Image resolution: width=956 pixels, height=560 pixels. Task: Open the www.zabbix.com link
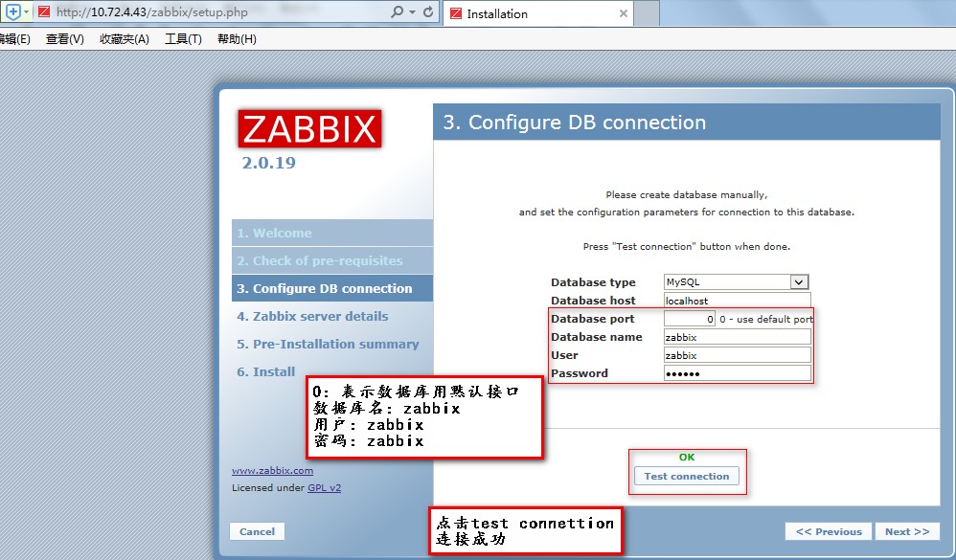[273, 470]
